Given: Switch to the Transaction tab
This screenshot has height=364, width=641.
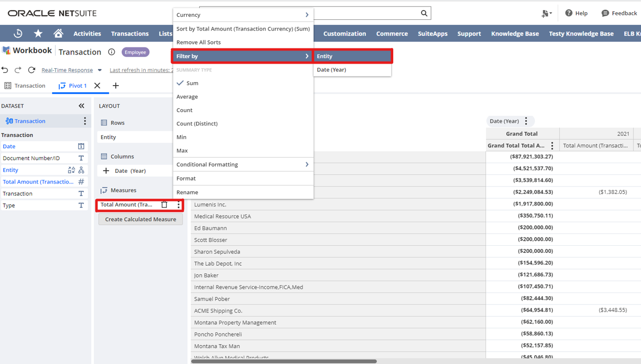Looking at the screenshot, I should tap(25, 86).
